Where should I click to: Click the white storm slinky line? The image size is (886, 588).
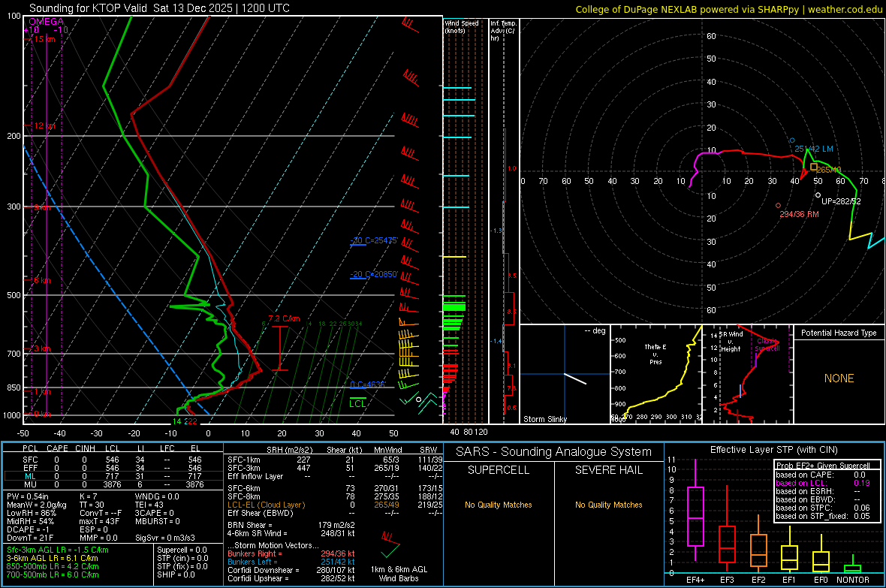[575, 378]
